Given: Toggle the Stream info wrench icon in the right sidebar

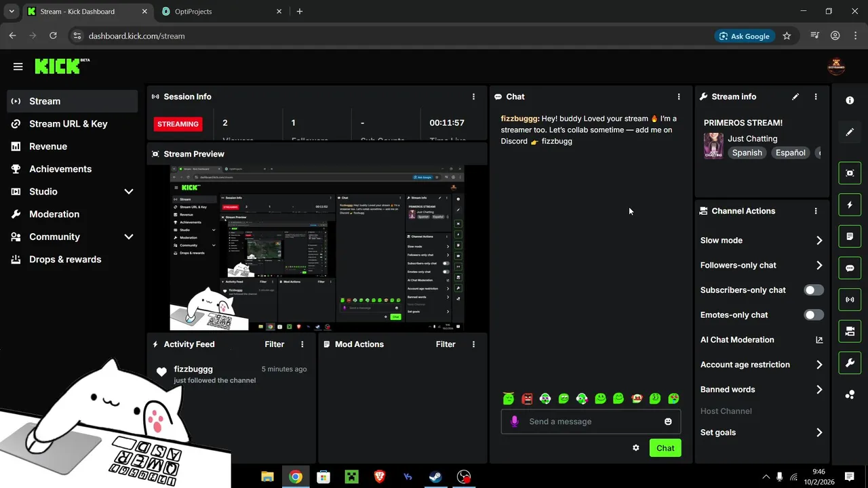Looking at the screenshot, I should point(850,363).
